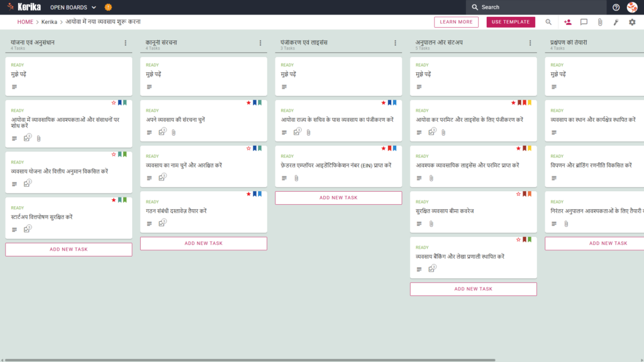Open attachment icon on आयोवा में व्यावसायिक आवश्यकताओं card
The width and height of the screenshot is (644, 362).
[38, 139]
